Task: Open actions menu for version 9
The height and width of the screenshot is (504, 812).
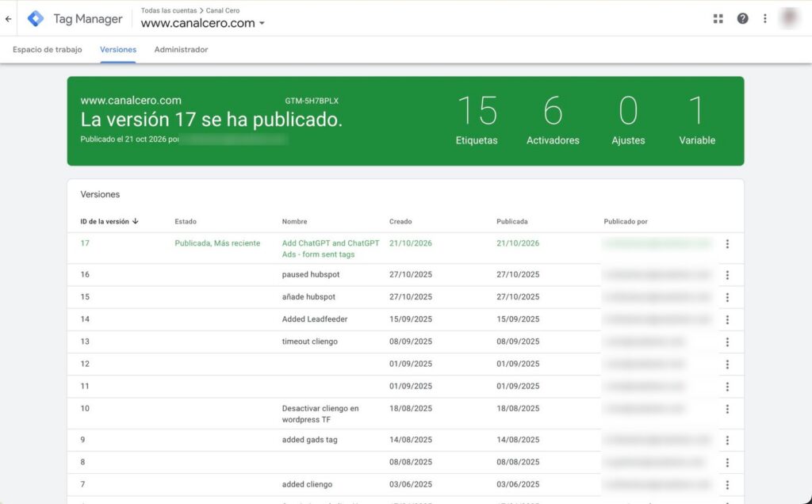Action: [727, 441]
